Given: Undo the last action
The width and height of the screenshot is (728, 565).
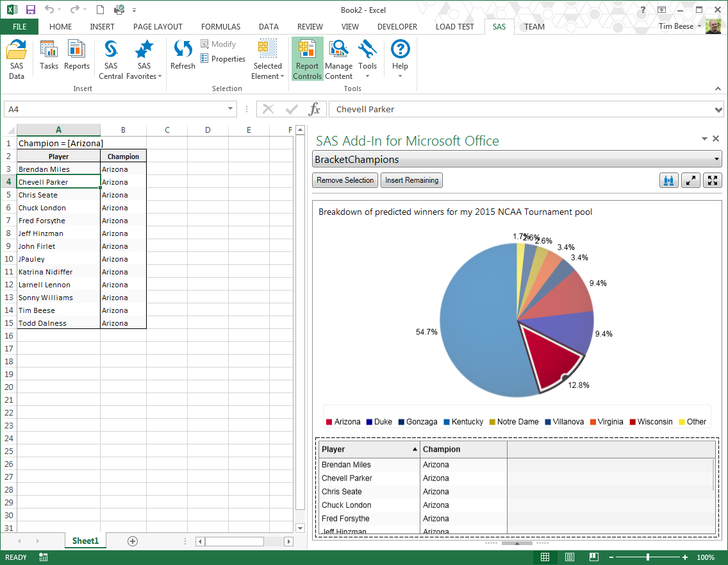Looking at the screenshot, I should coord(49,10).
